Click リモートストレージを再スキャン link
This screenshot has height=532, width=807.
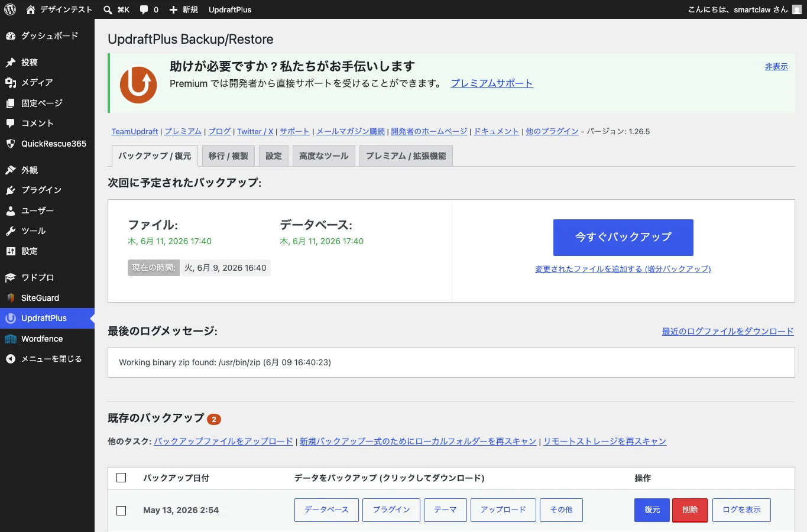[605, 442]
